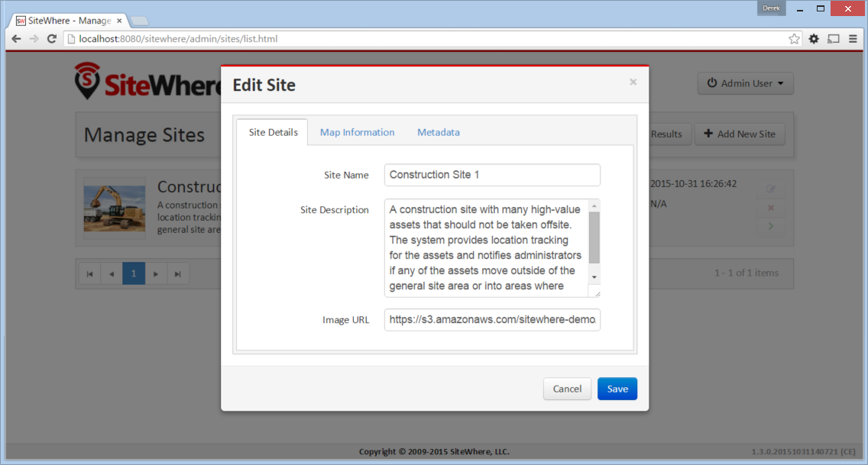The width and height of the screenshot is (868, 465).
Task: Cancel the Edit Site dialog
Action: (567, 389)
